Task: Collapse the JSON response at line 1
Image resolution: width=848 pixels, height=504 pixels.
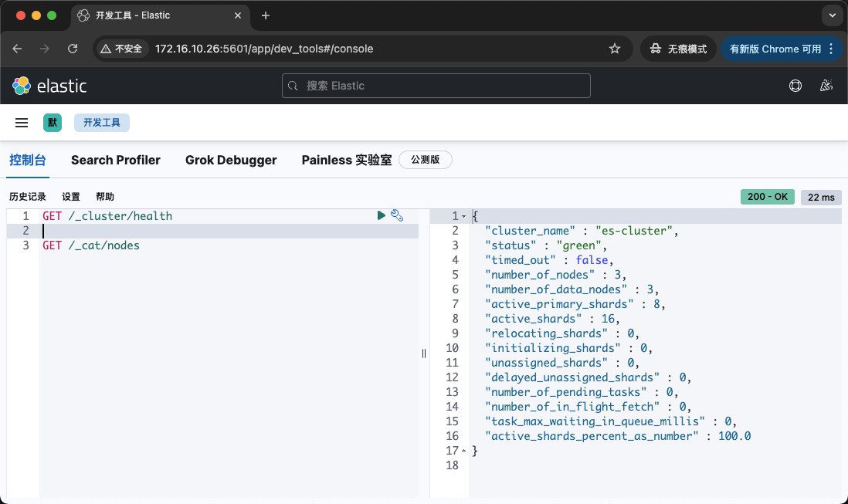Action: coord(463,216)
